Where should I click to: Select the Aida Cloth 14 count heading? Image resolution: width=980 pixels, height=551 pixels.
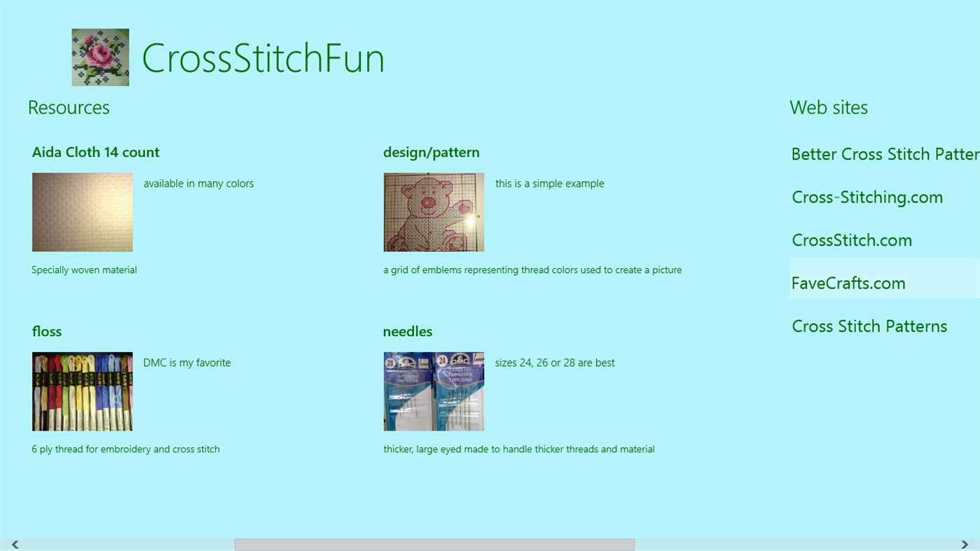[96, 153]
